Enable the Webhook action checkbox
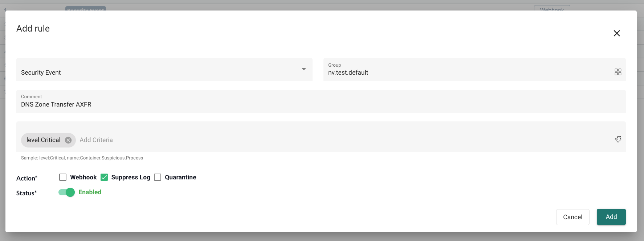 point(63,177)
